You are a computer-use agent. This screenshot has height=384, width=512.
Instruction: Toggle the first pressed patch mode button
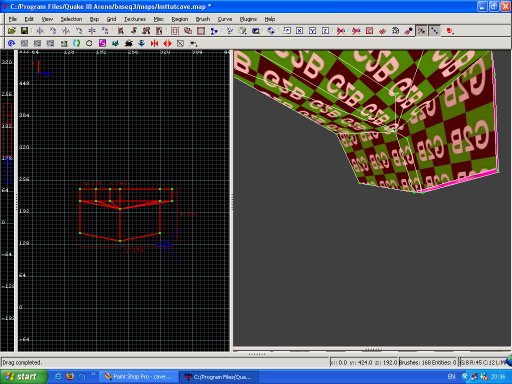point(421,31)
